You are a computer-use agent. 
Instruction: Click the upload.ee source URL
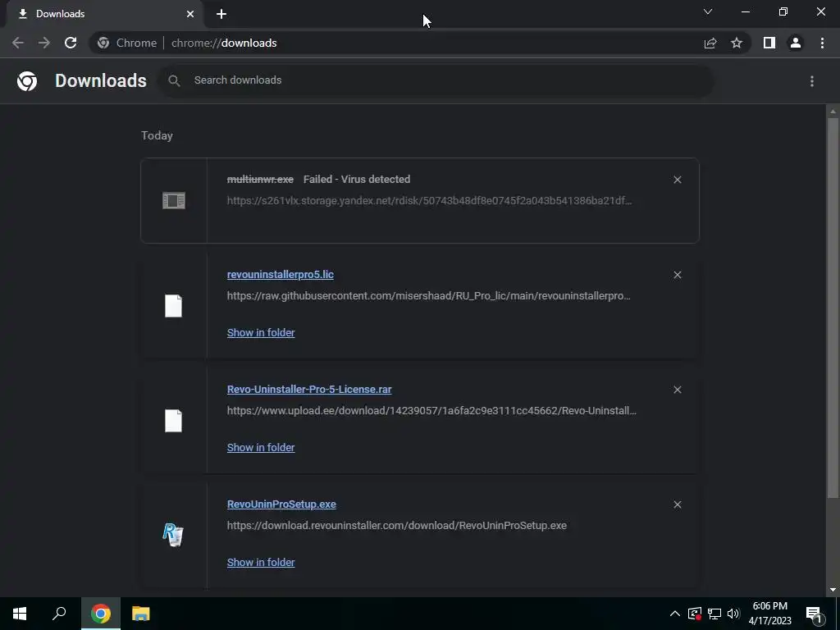point(431,411)
